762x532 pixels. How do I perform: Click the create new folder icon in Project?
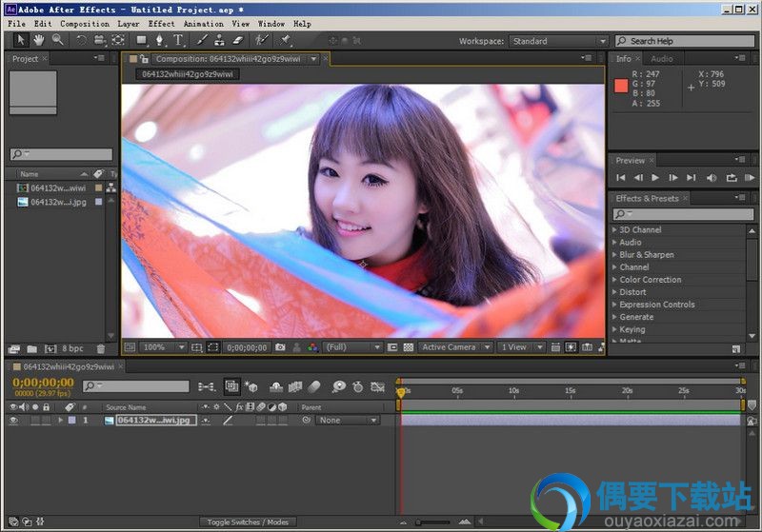tap(32, 348)
